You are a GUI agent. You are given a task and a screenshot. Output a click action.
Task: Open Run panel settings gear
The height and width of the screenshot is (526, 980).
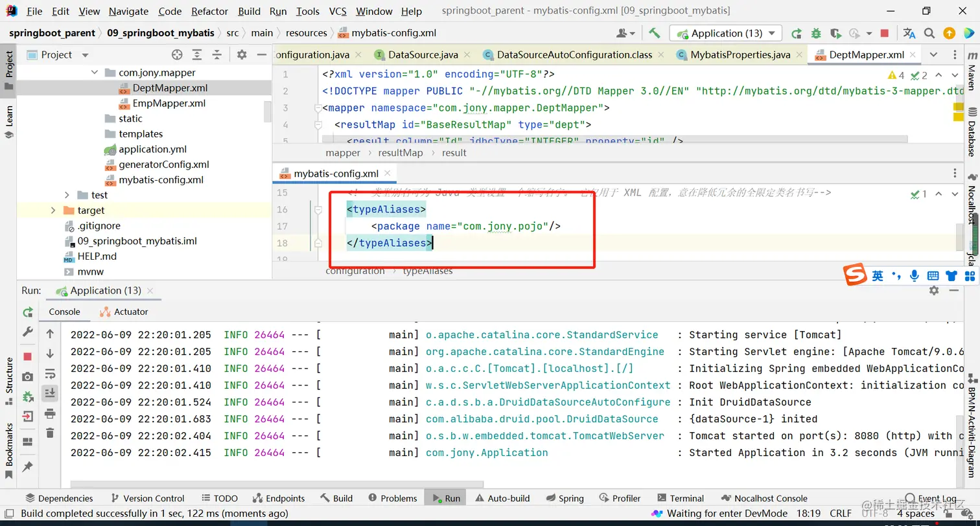(934, 291)
